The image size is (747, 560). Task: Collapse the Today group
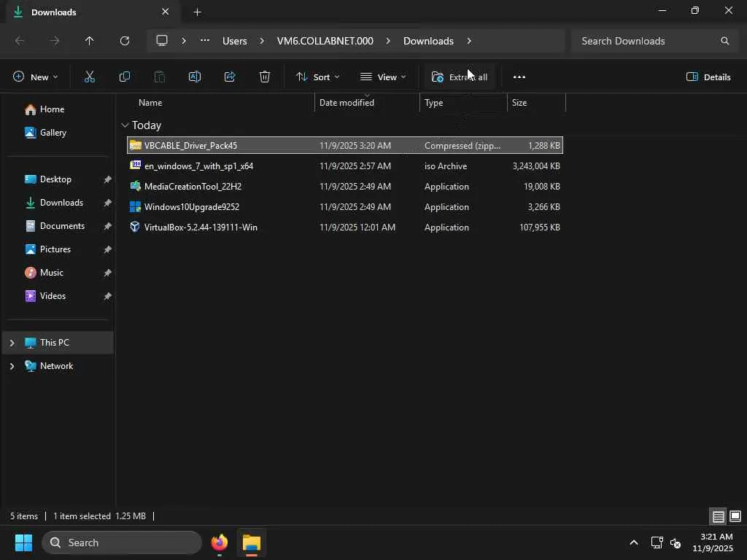[x=125, y=125]
